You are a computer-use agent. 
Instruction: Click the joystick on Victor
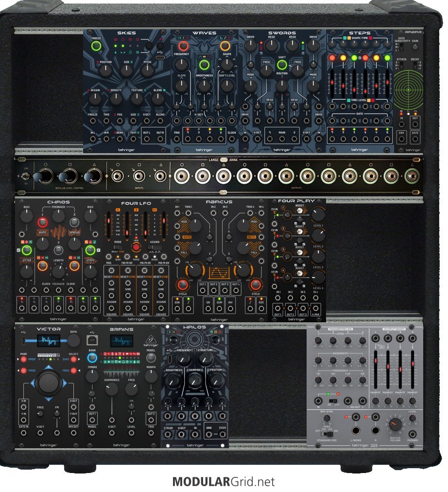48,382
